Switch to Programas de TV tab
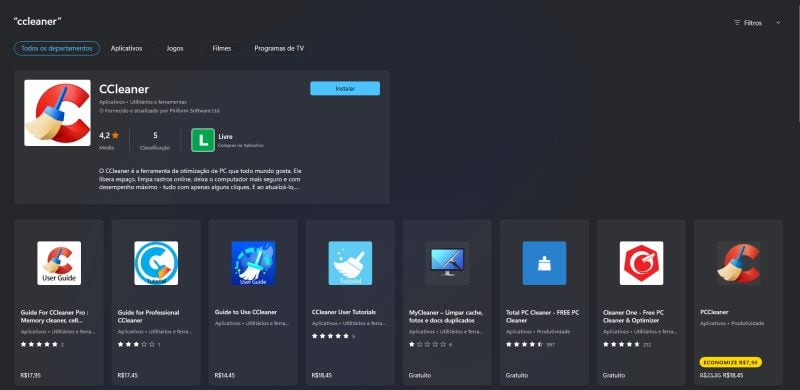Viewport: 800px width, 390px height. pyautogui.click(x=279, y=48)
